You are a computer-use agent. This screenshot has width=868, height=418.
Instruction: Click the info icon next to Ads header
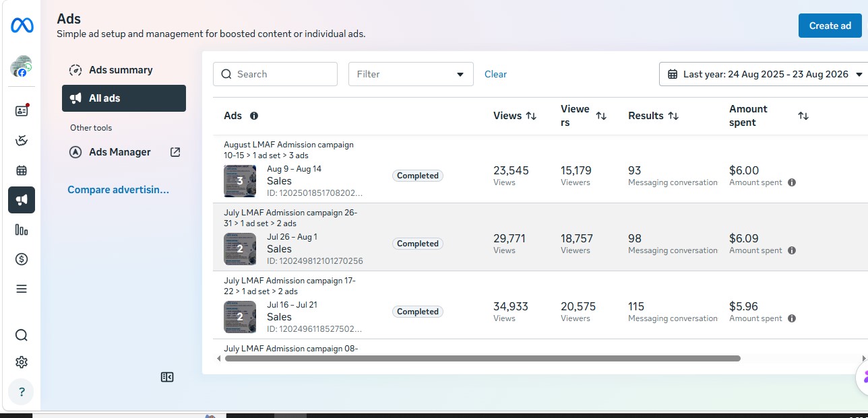pyautogui.click(x=254, y=116)
